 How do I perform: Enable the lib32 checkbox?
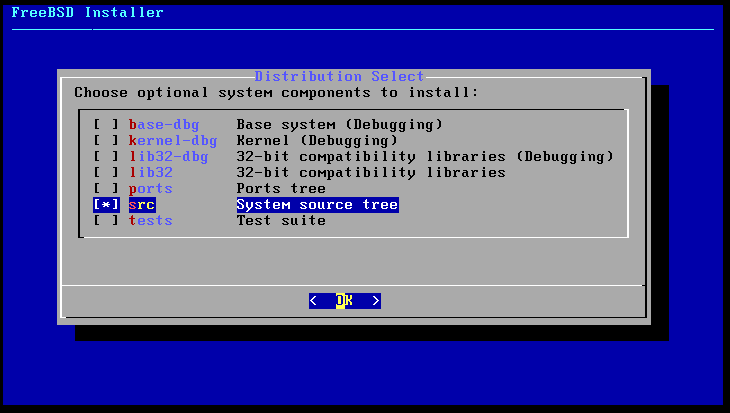[x=106, y=173]
